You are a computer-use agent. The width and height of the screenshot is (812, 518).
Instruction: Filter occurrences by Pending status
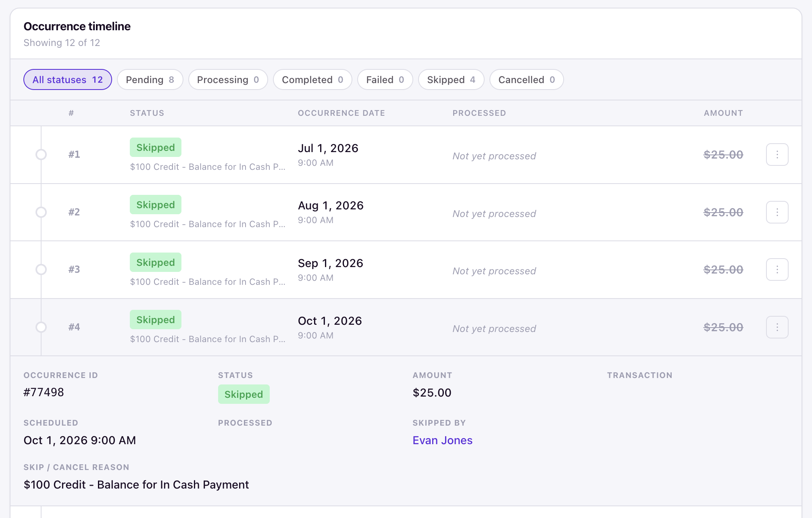click(x=150, y=79)
